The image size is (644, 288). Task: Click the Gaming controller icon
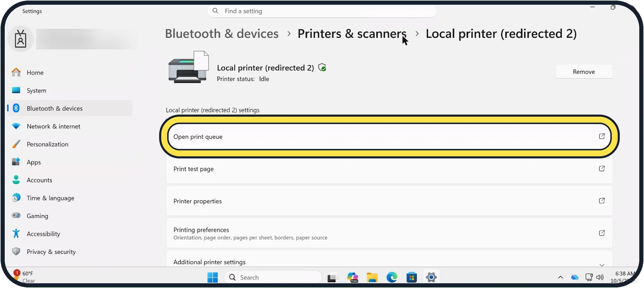click(x=16, y=215)
